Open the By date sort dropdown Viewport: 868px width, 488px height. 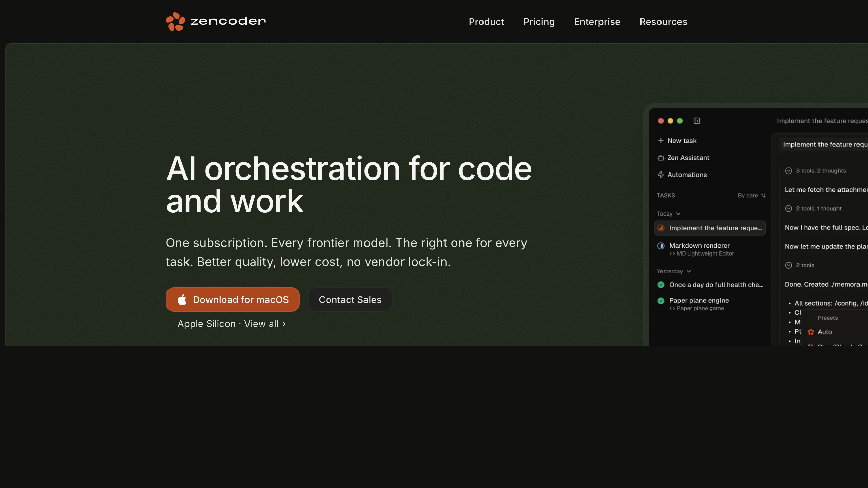pos(752,195)
